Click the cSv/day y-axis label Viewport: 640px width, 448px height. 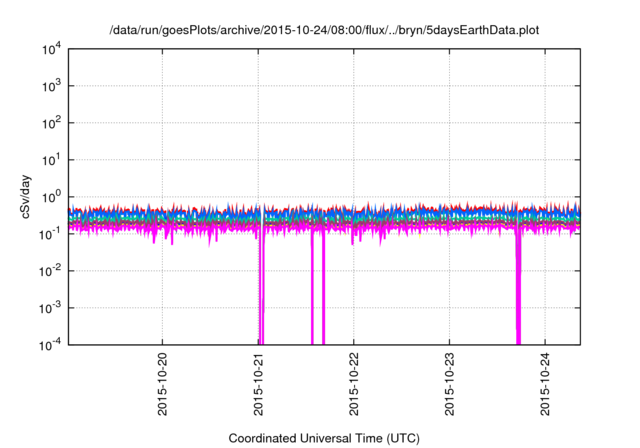[x=25, y=197]
